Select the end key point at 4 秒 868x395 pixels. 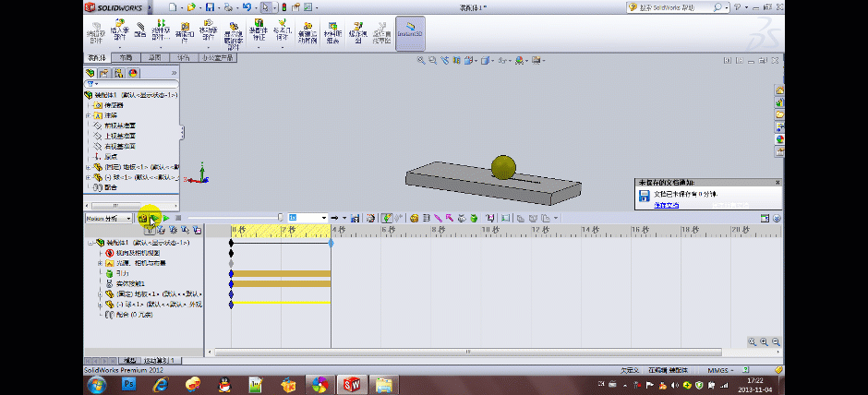click(x=331, y=243)
